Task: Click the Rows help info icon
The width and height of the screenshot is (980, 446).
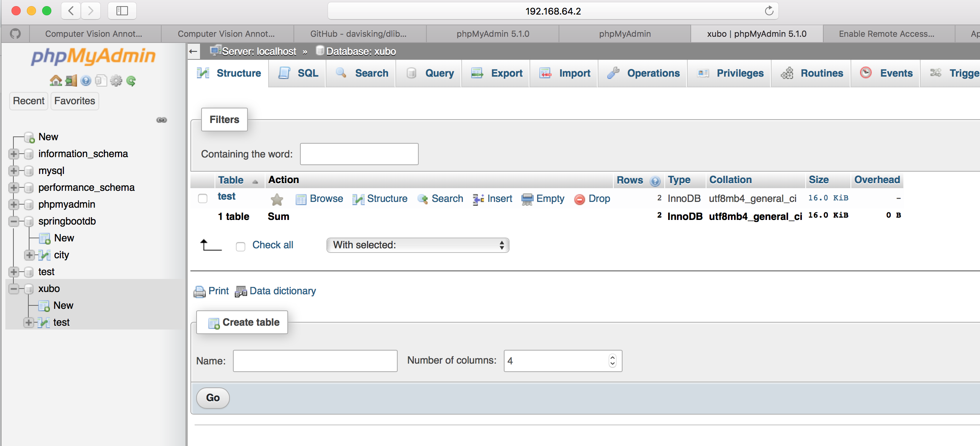Action: (x=655, y=181)
